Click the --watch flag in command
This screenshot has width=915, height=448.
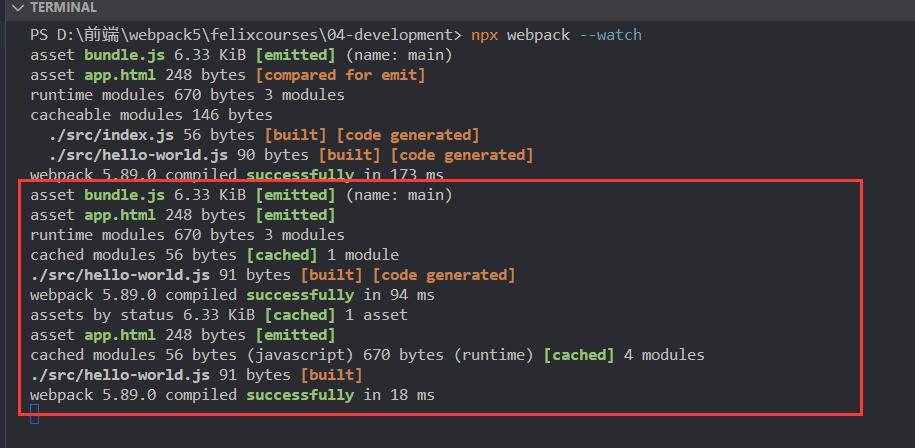click(610, 36)
